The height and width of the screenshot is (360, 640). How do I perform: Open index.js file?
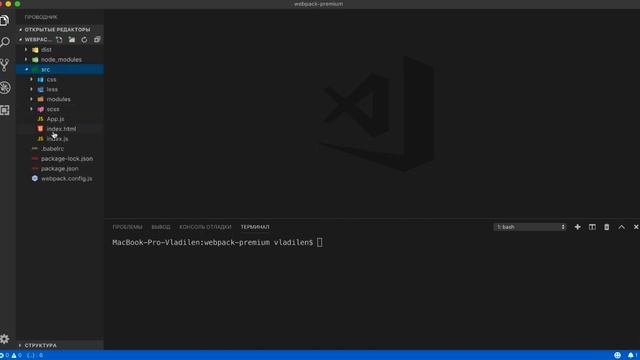[60, 139]
